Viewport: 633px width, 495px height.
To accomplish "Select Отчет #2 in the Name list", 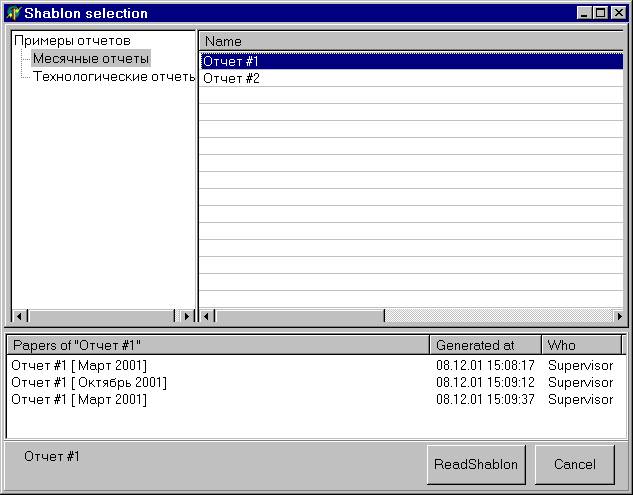I will (x=232, y=78).
